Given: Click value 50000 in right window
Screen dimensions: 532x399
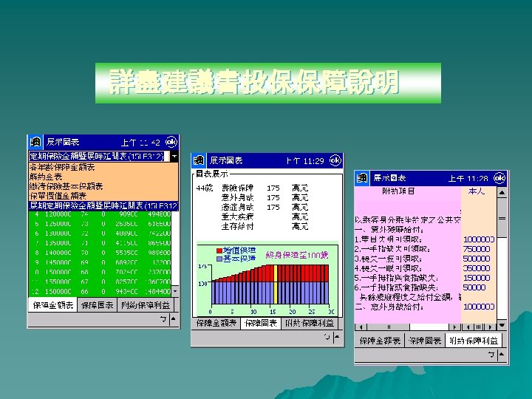Looking at the screenshot, I should (474, 287).
